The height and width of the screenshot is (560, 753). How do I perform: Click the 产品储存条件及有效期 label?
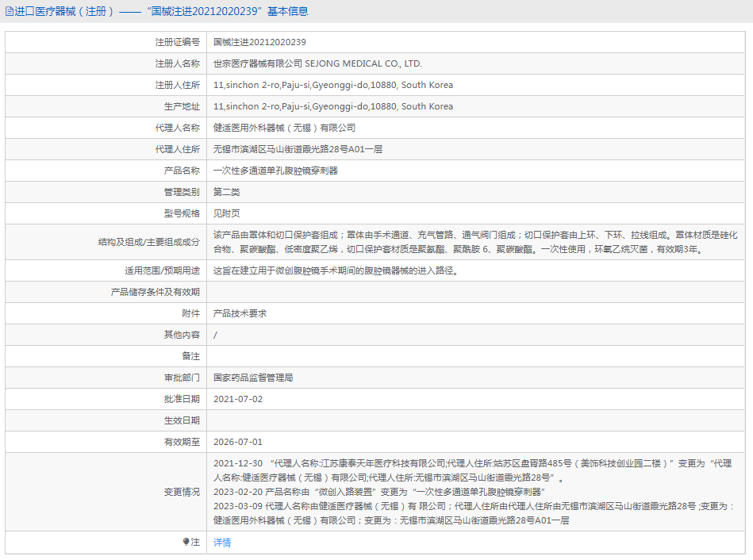pyautogui.click(x=155, y=292)
